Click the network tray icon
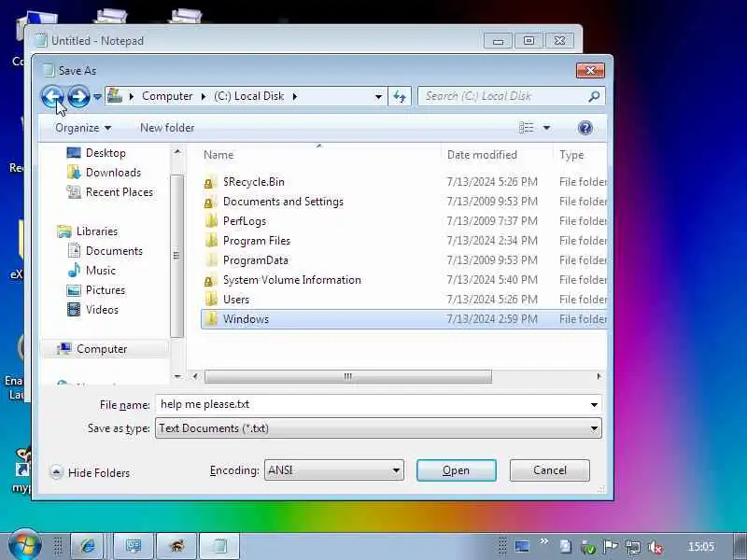 click(633, 547)
